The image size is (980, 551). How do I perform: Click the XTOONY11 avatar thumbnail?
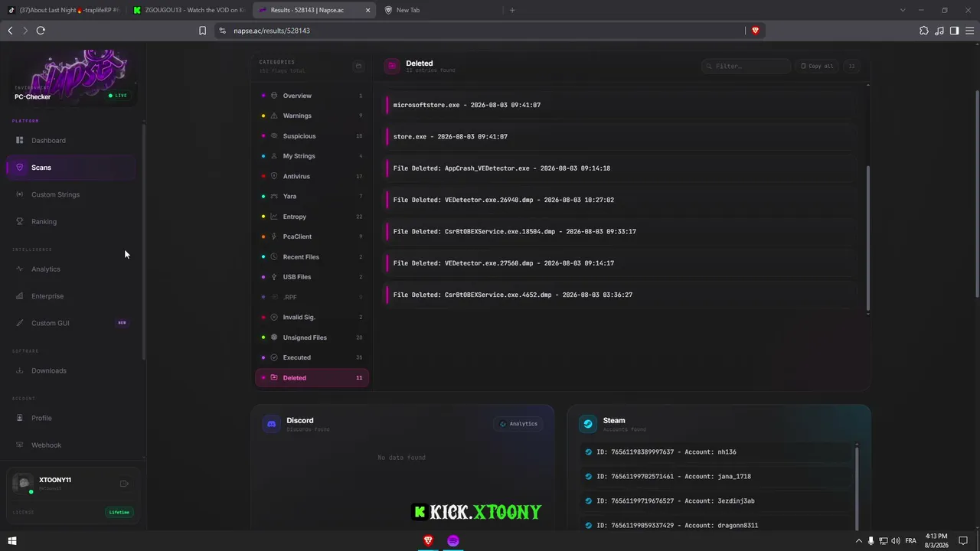pyautogui.click(x=24, y=484)
